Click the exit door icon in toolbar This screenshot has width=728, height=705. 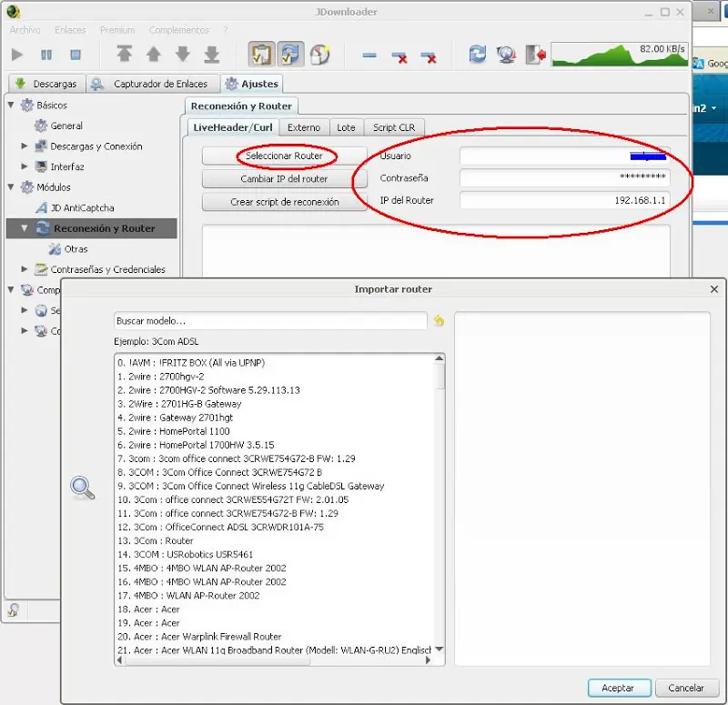click(x=535, y=55)
